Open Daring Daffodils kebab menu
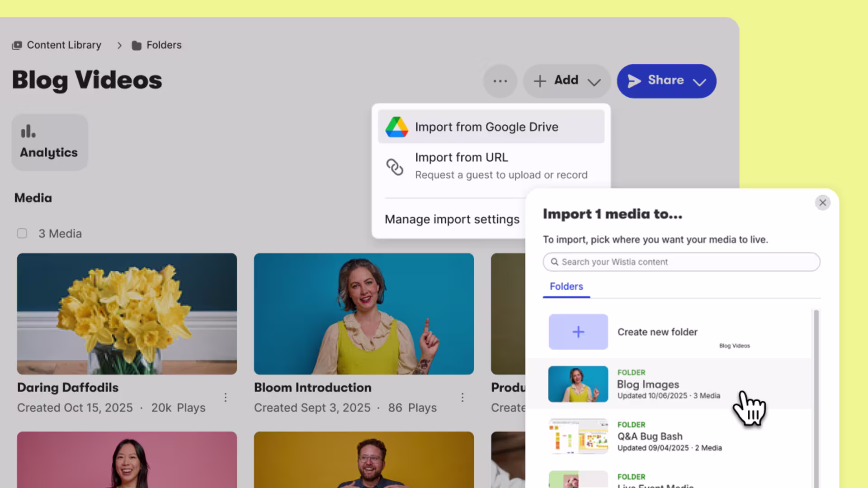This screenshot has height=488, width=868. tap(225, 397)
